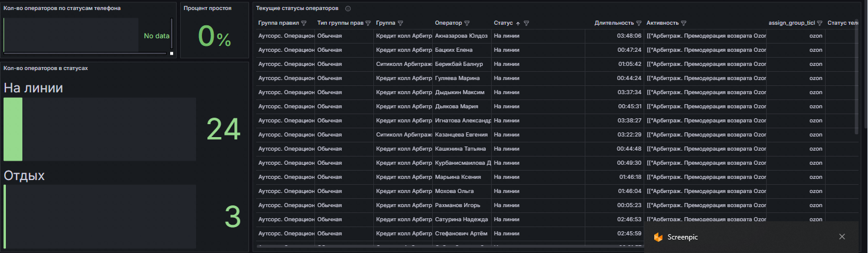Select operator cell Дыдыкин Максим
The height and width of the screenshot is (253, 868).
[462, 92]
